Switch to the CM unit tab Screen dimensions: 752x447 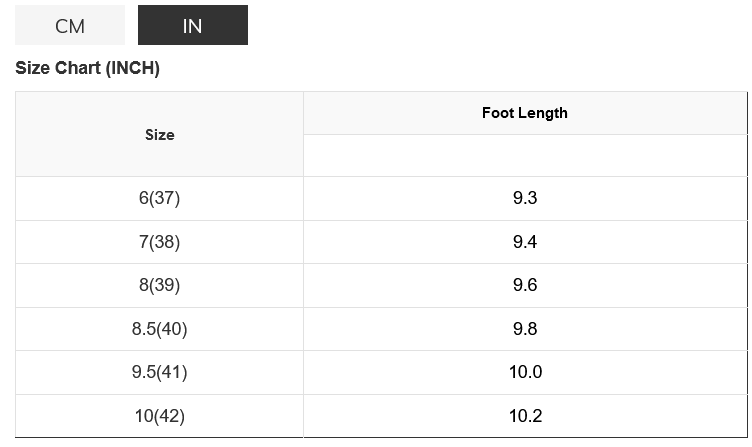pos(70,26)
